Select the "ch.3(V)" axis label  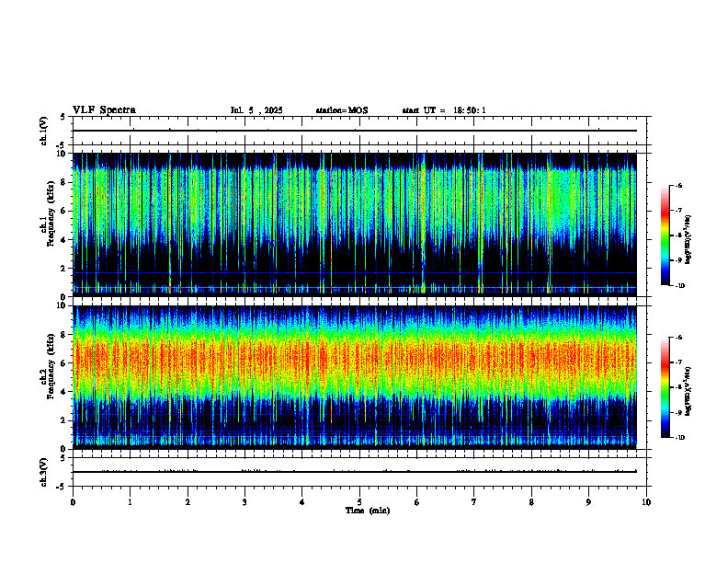(x=44, y=473)
